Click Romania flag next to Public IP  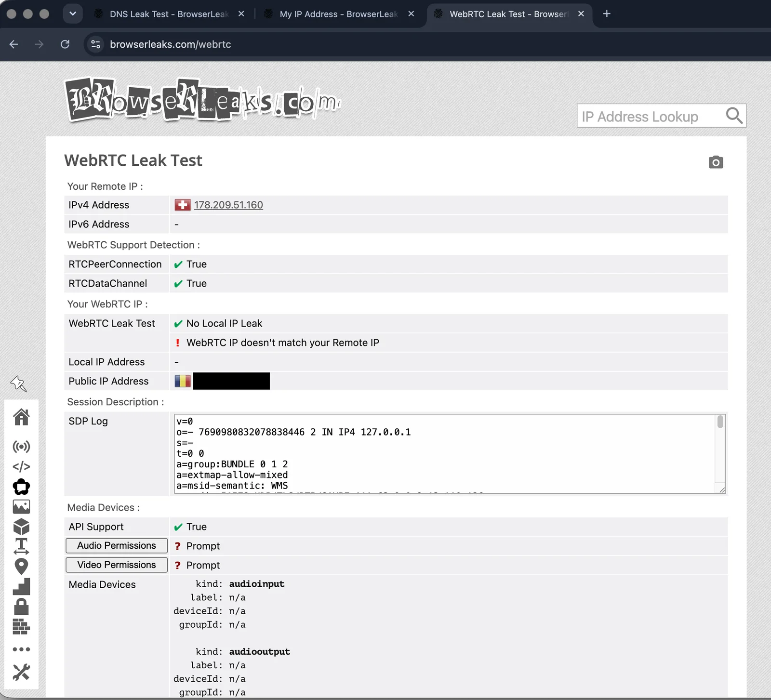click(183, 381)
